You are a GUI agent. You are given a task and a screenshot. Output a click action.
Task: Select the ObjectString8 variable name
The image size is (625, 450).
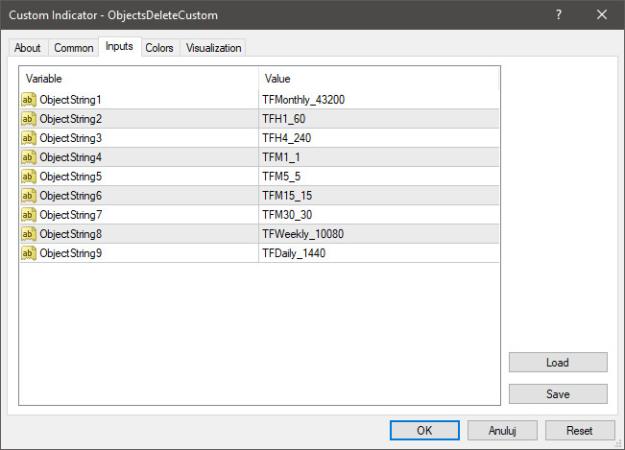[x=71, y=234]
